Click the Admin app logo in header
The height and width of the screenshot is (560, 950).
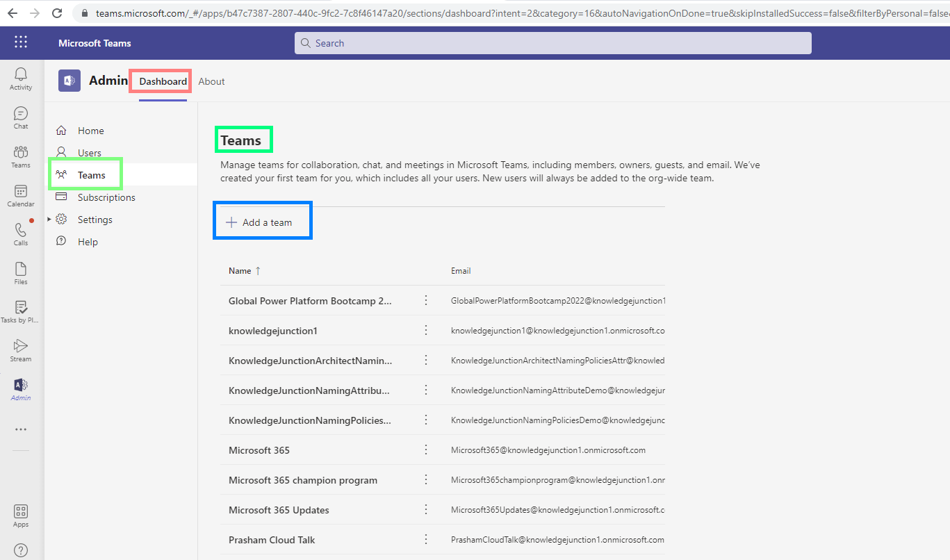point(69,81)
